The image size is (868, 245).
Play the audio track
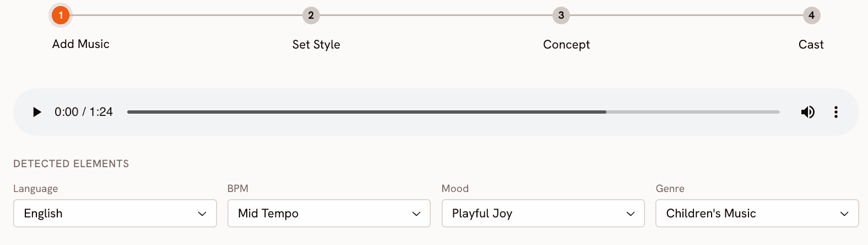(x=37, y=112)
